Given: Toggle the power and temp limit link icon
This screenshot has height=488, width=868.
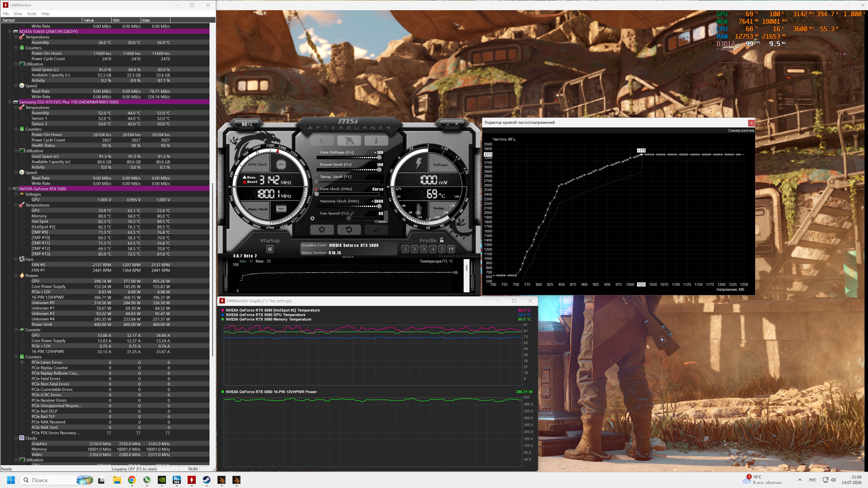Looking at the screenshot, I should tap(315, 176).
